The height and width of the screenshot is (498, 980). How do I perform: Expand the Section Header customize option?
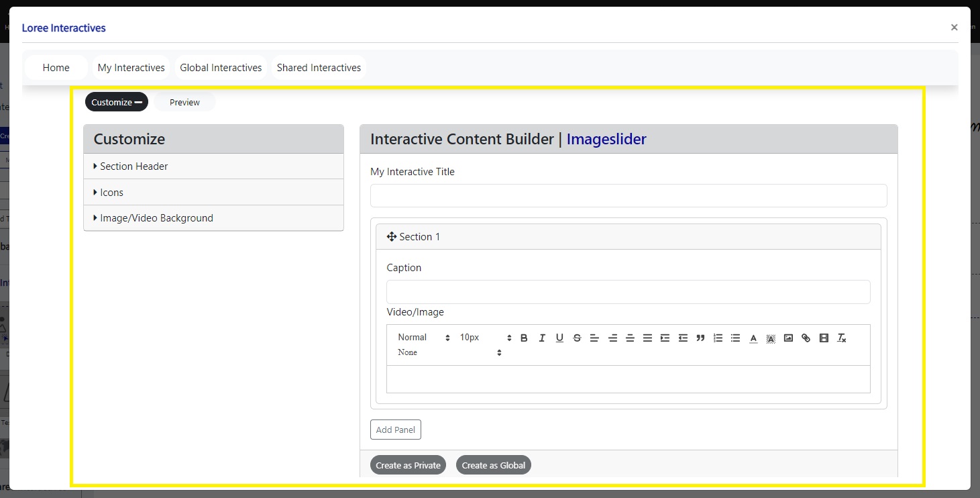pos(213,166)
